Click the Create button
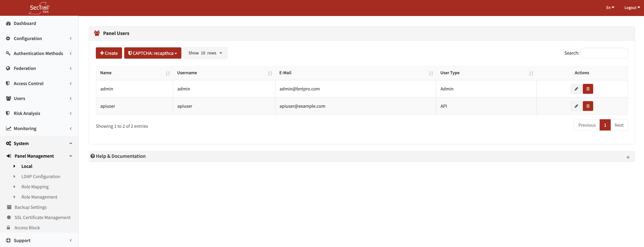 click(109, 53)
